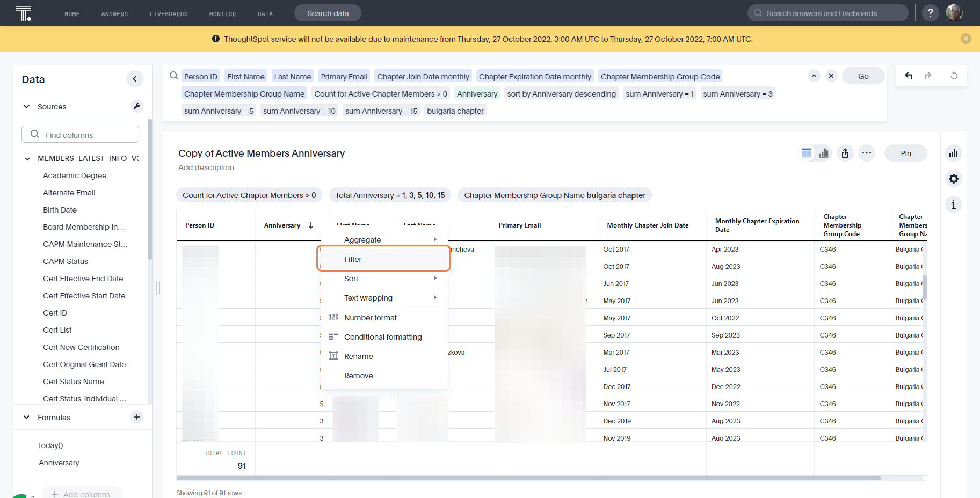Click the ThoughtSpot logo icon
The height and width of the screenshot is (498, 980).
pyautogui.click(x=24, y=13)
